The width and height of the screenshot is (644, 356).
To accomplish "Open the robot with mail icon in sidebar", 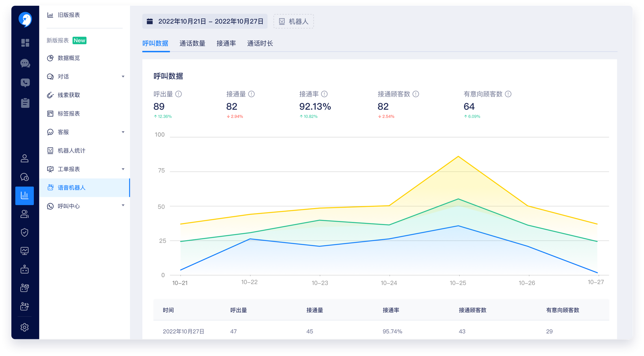I will (x=24, y=288).
